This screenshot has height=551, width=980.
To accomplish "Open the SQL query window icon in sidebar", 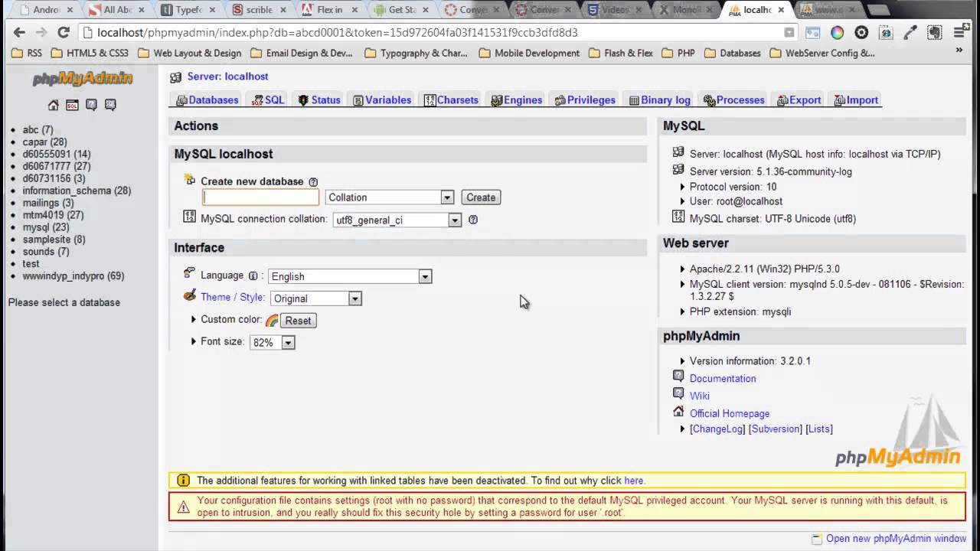I will pyautogui.click(x=72, y=105).
